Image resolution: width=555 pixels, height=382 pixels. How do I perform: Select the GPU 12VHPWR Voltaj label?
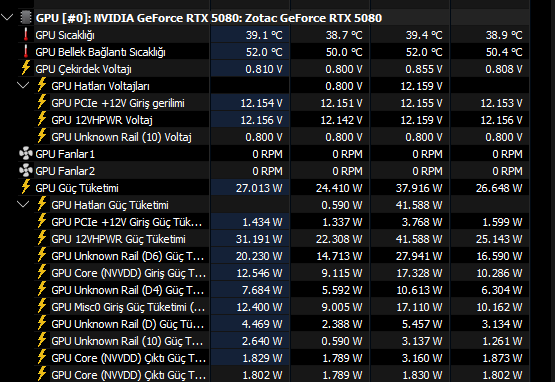pos(102,120)
